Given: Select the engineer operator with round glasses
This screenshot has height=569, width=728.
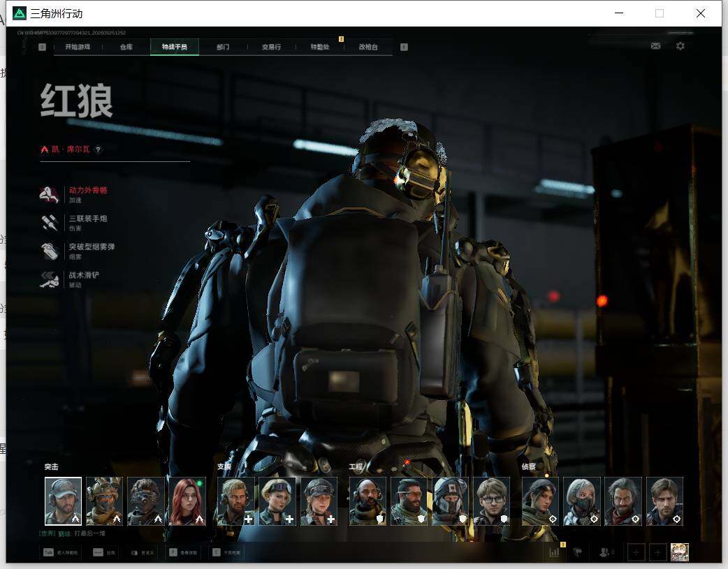Looking at the screenshot, I should [x=492, y=501].
